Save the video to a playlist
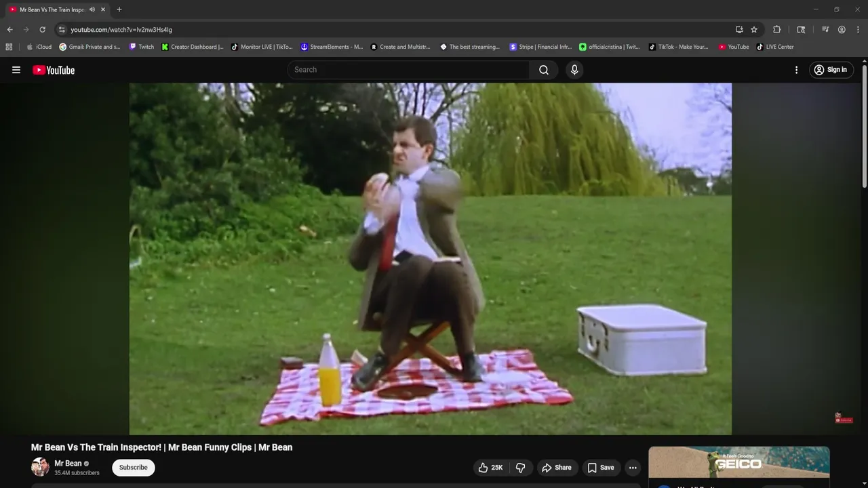 [601, 468]
